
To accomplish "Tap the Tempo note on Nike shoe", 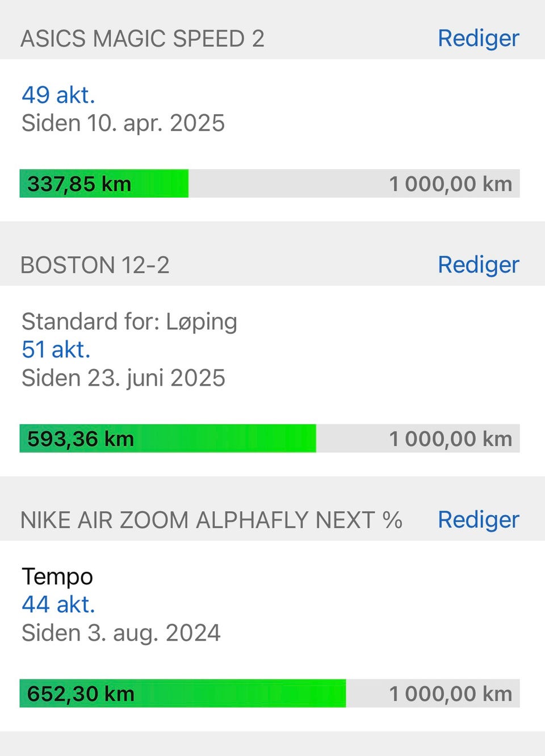I will point(57,577).
